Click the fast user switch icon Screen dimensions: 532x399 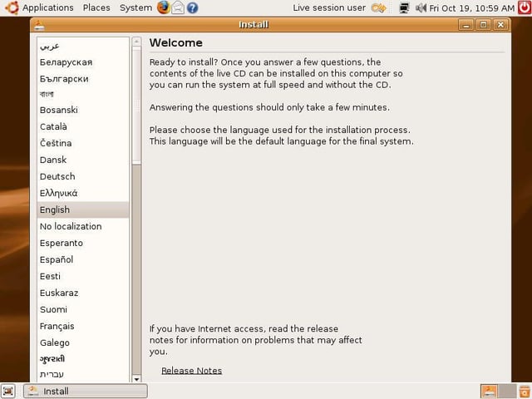[x=379, y=7]
